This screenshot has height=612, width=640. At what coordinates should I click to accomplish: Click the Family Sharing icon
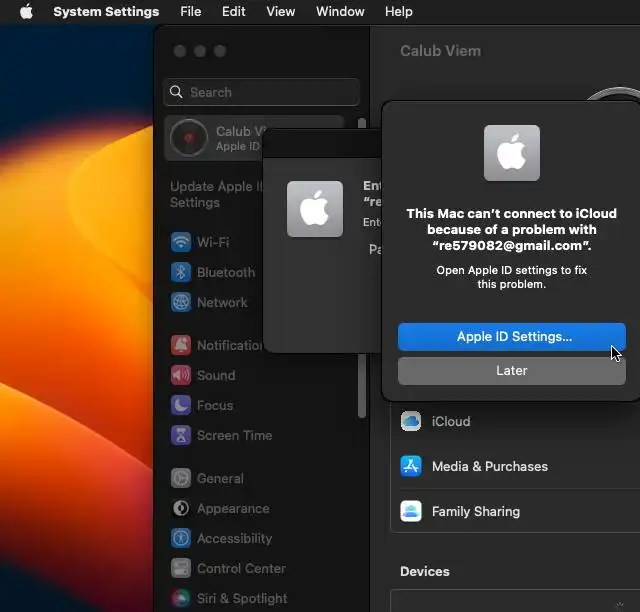411,511
